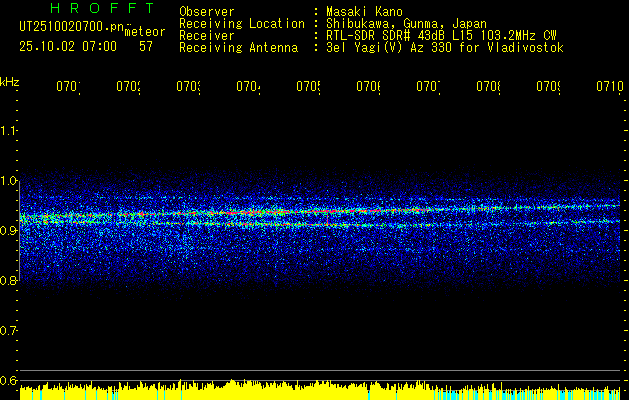Click the RTL-SDR SDR# receiver details
This screenshot has width=629, height=400.
coord(441,36)
